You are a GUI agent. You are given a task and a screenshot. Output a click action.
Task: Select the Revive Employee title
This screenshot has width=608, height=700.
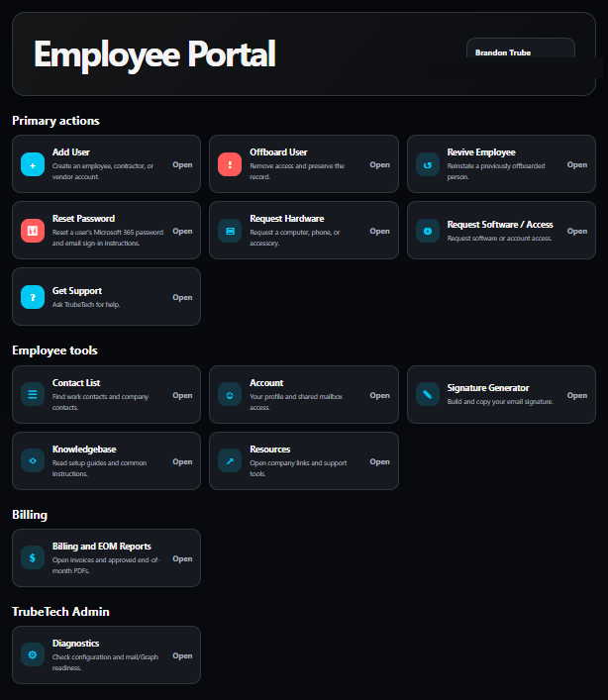481,152
